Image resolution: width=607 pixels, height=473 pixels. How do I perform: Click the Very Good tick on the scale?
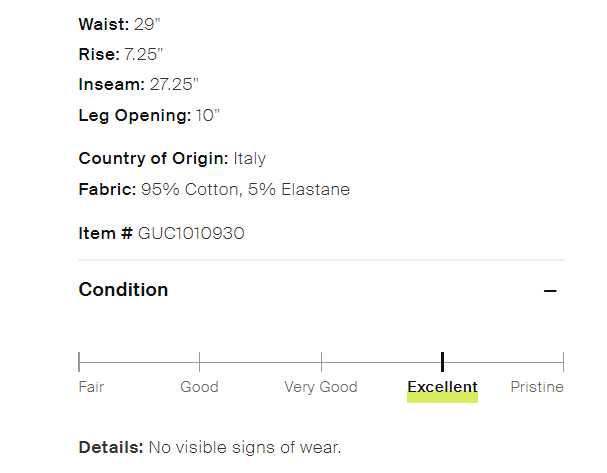[321, 361]
